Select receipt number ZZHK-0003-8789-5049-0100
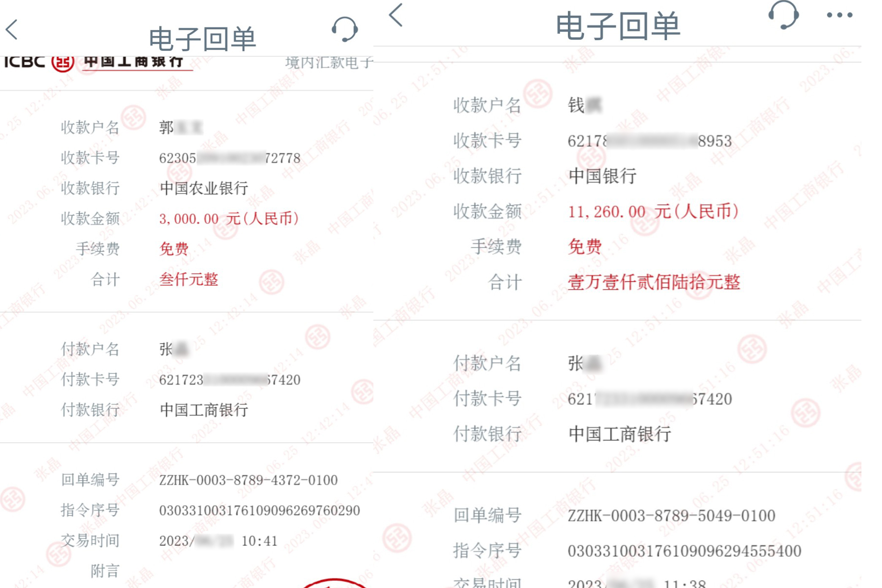The image size is (882, 588). (671, 515)
